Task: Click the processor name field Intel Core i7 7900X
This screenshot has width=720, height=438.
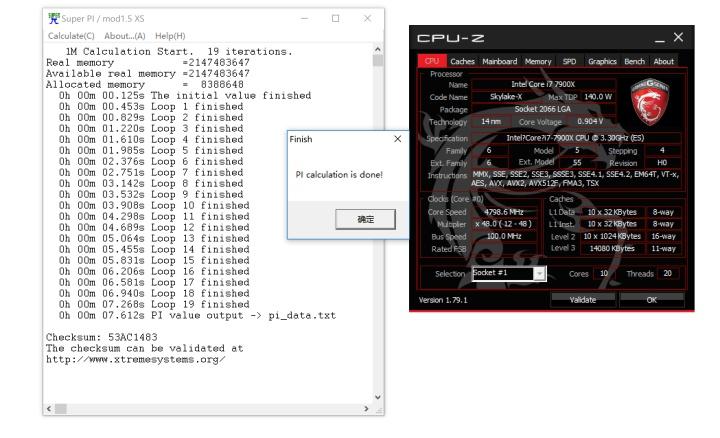Action: point(543,84)
